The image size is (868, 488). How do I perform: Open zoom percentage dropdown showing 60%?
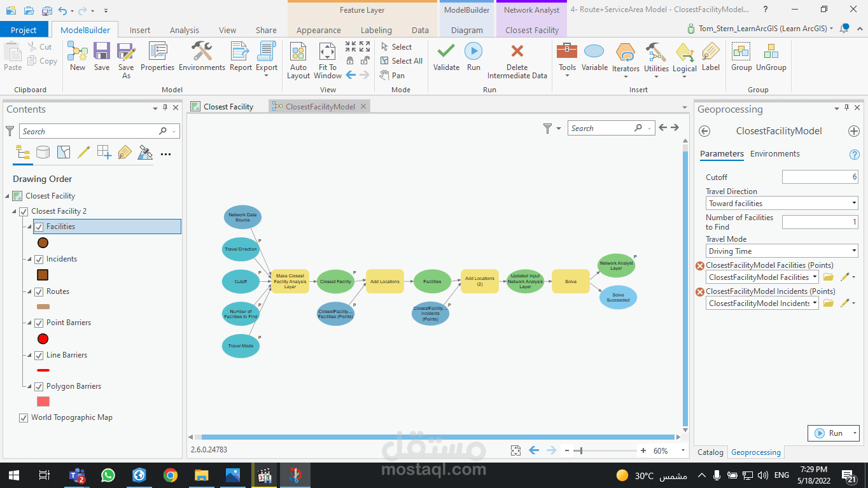coord(683,450)
